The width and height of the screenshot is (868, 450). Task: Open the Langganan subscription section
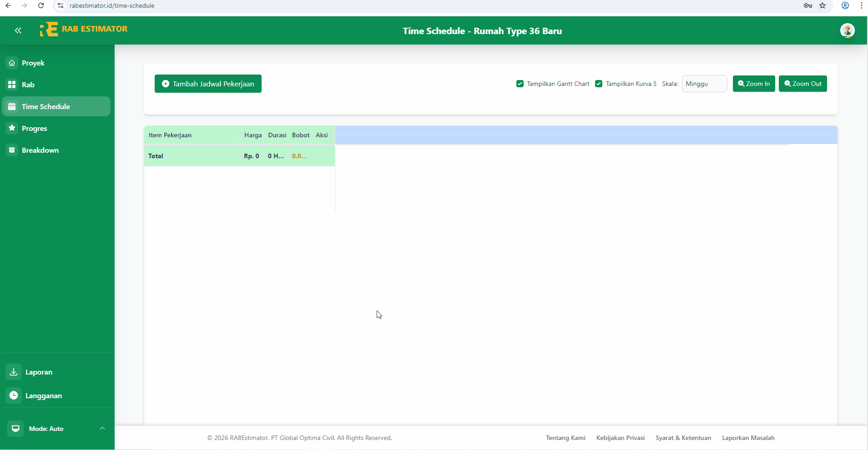pos(44,395)
